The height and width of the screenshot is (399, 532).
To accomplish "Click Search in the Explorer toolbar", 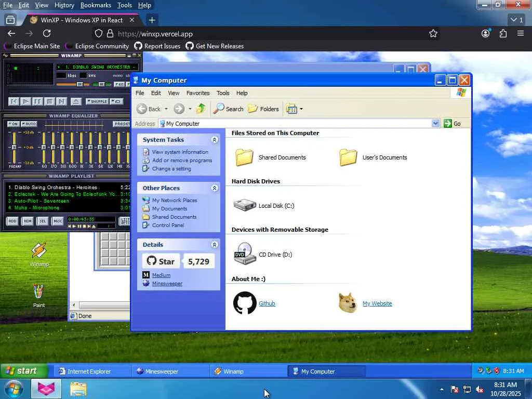I will 228,109.
